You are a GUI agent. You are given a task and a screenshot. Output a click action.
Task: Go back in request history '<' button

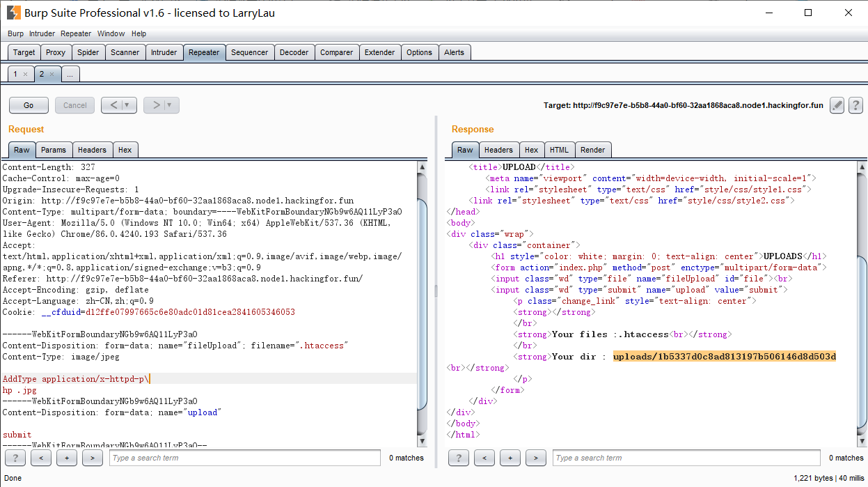[x=119, y=105]
